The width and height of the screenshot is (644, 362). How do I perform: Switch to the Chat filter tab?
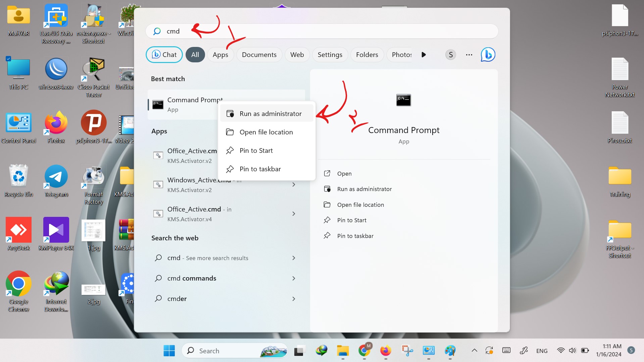coord(164,55)
